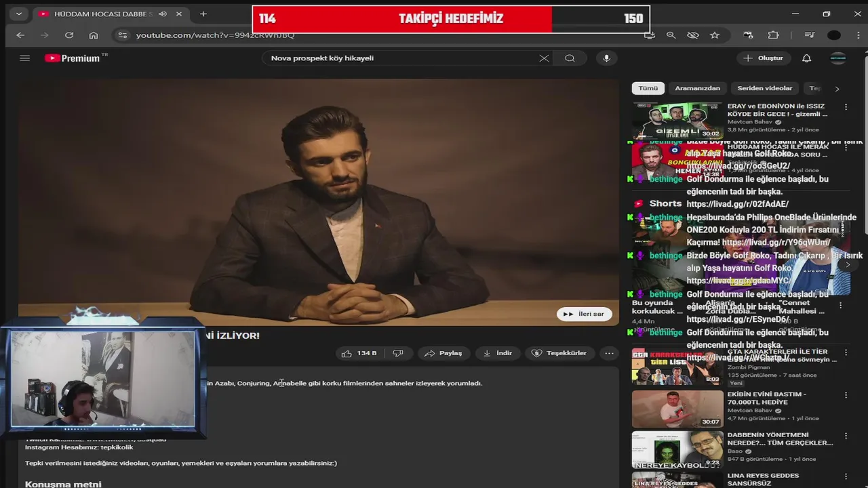The height and width of the screenshot is (488, 868).
Task: Mute the tab audio speaker icon
Action: click(x=163, y=14)
